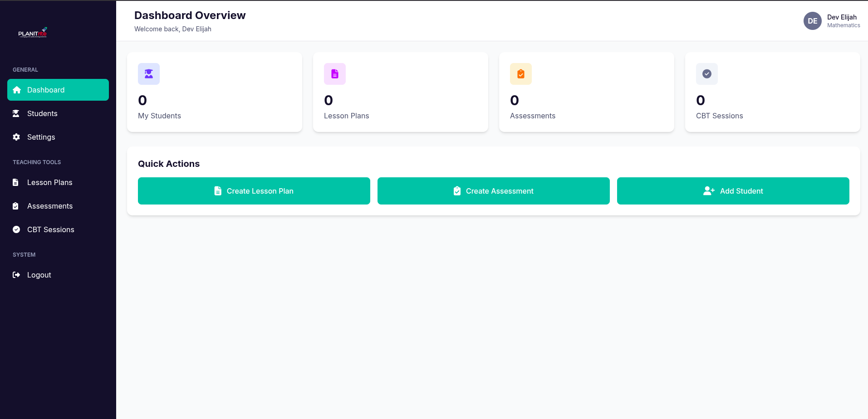This screenshot has width=868, height=419.
Task: Open Lesson Plans in Teaching Tools
Action: (49, 182)
